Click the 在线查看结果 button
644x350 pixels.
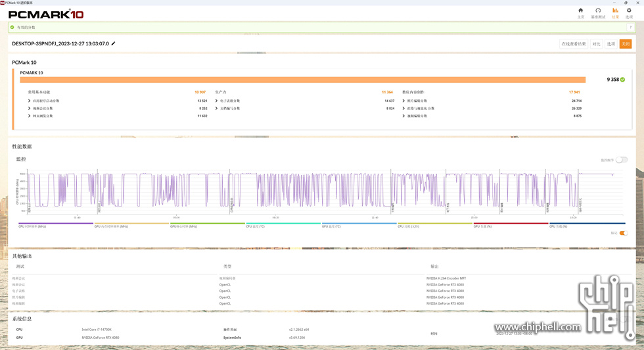point(573,44)
